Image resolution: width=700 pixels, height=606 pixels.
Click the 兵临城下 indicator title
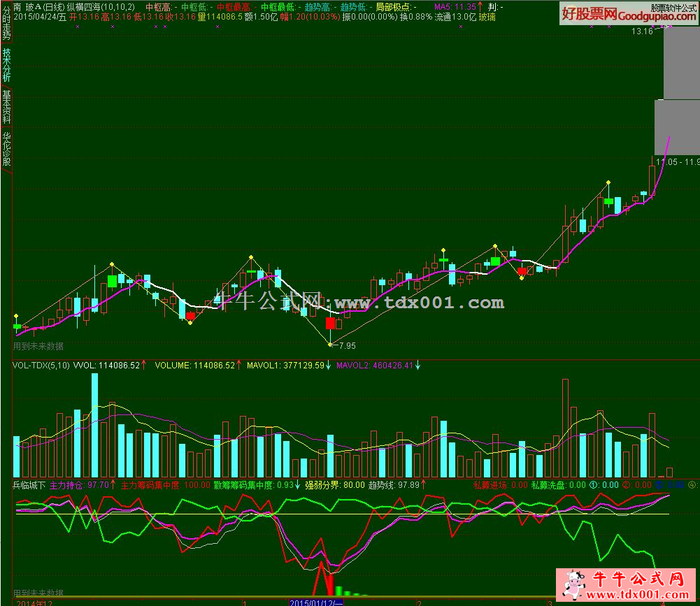click(x=29, y=485)
